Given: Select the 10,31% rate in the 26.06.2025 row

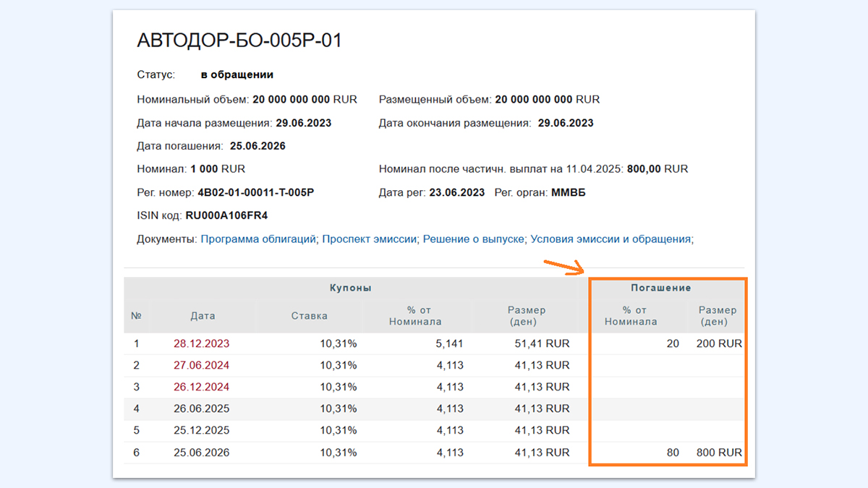Looking at the screenshot, I should pos(339,409).
